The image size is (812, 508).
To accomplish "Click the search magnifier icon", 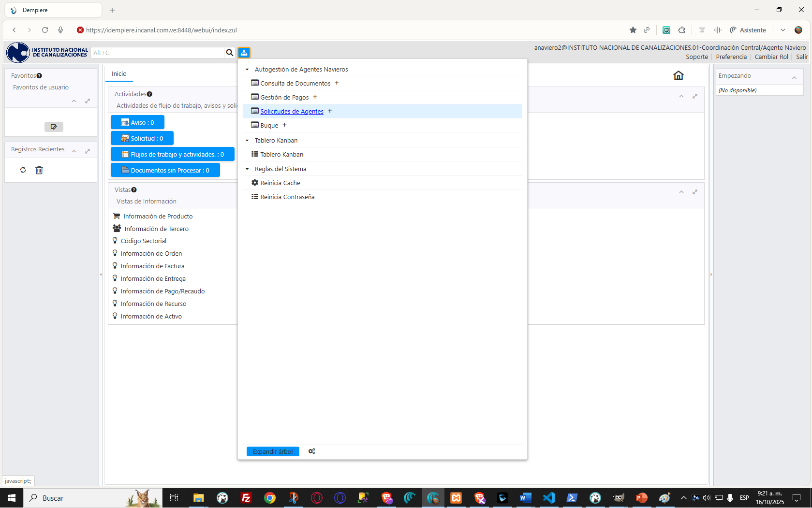I will (230, 53).
